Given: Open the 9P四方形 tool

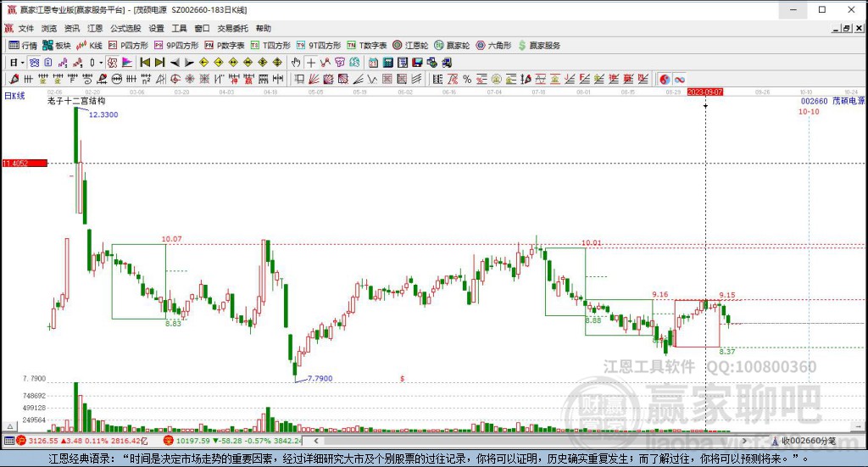Looking at the screenshot, I should click(176, 46).
